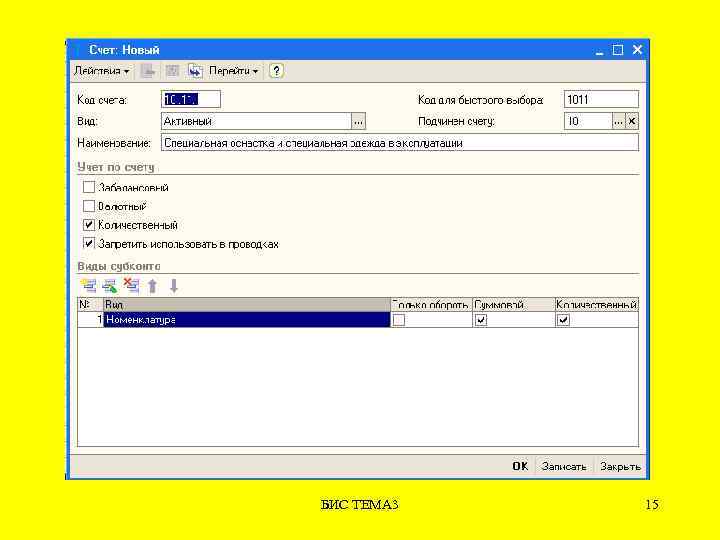Uncheck the Количественный account checkbox

point(89,225)
